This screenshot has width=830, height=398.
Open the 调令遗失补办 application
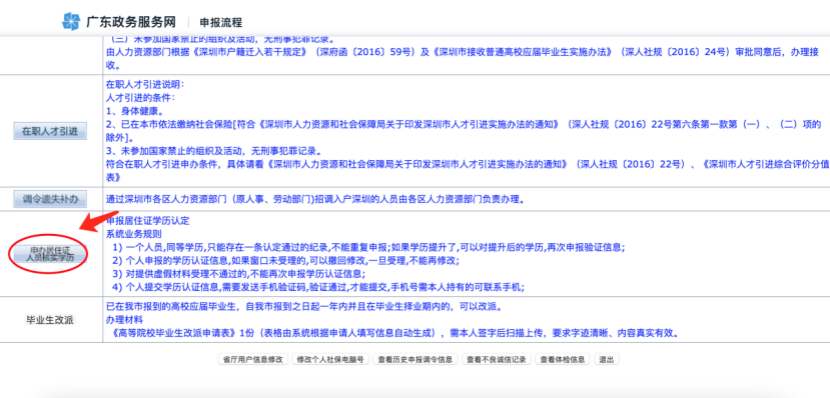pyautogui.click(x=50, y=200)
